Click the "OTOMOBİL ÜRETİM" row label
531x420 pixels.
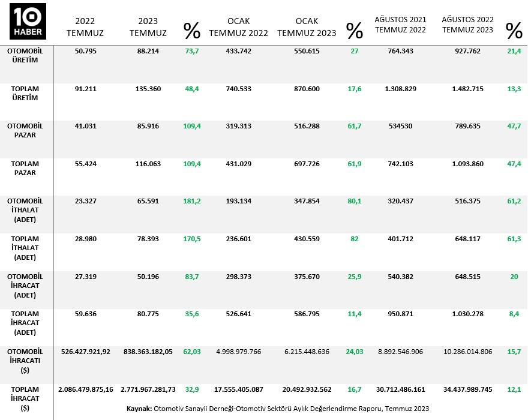point(25,56)
